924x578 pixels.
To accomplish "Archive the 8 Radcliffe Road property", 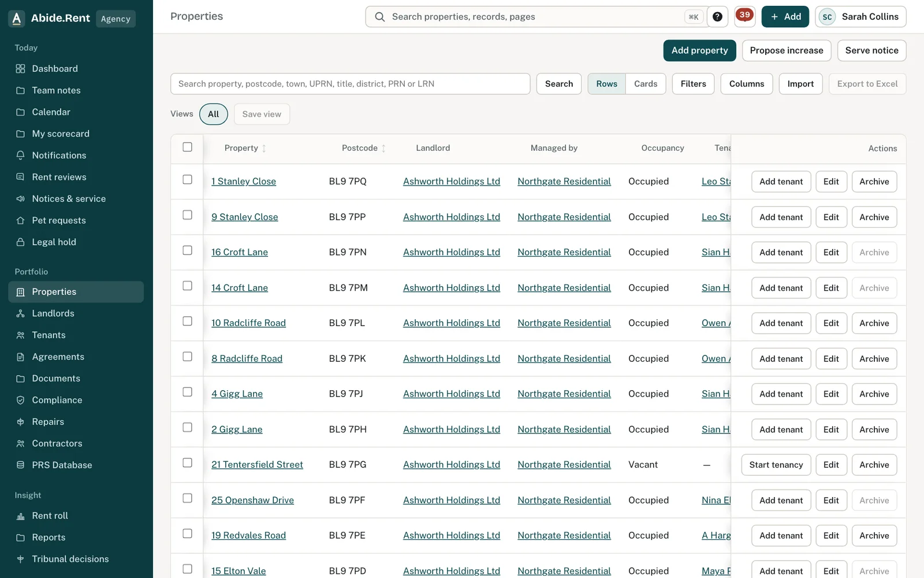I will (x=874, y=359).
